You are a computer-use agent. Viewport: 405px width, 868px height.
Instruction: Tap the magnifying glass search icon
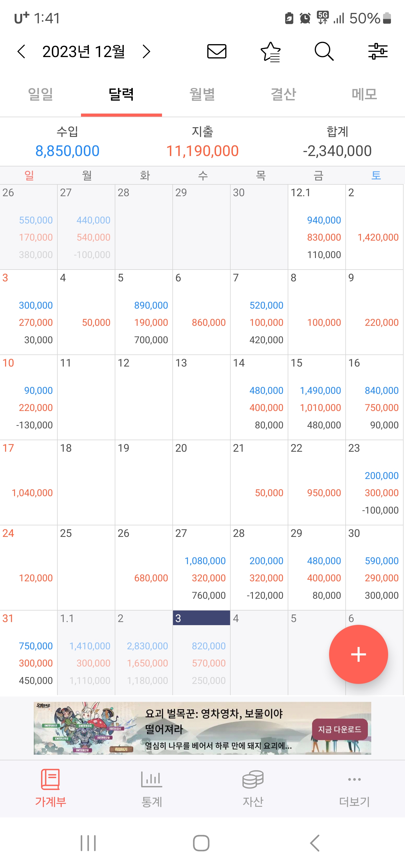(324, 51)
